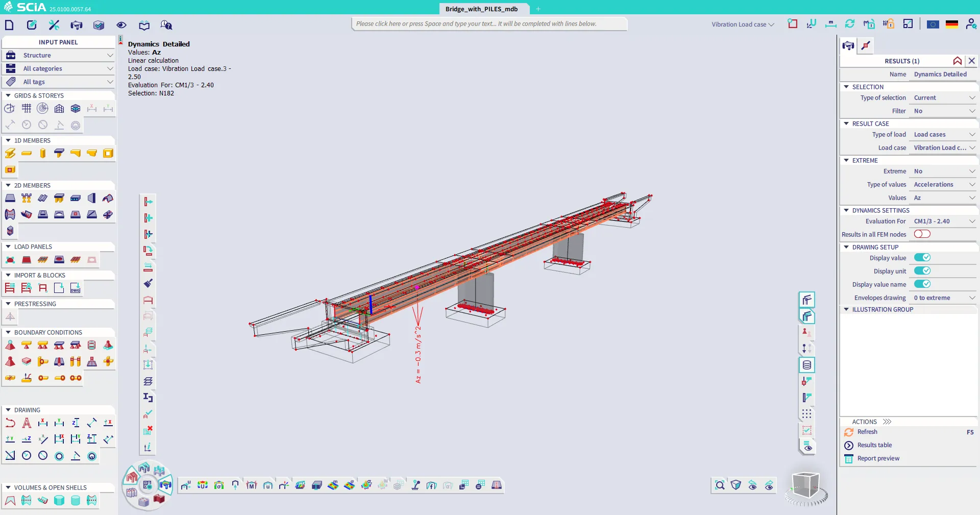Image resolution: width=980 pixels, height=515 pixels.
Task: Select structure workstation in circular process menu
Action: click(133, 477)
